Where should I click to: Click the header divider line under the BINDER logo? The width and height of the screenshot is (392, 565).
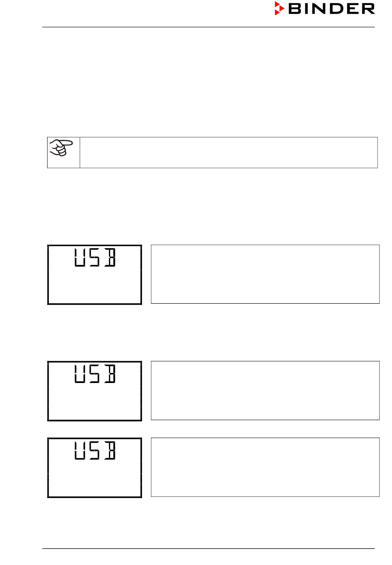coord(208,27)
